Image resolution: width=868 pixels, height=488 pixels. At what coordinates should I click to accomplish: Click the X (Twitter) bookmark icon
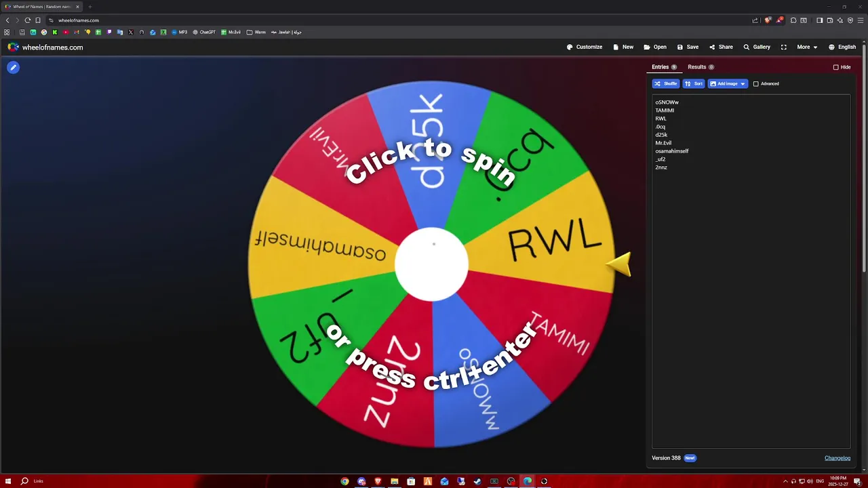coord(131,32)
